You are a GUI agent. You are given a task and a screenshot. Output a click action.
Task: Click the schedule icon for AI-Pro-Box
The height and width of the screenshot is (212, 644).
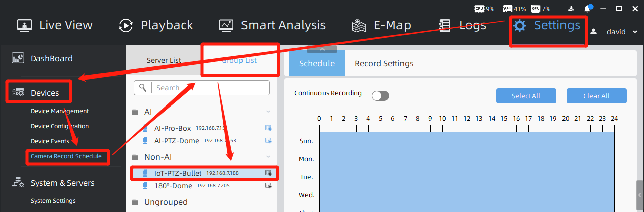tap(268, 128)
